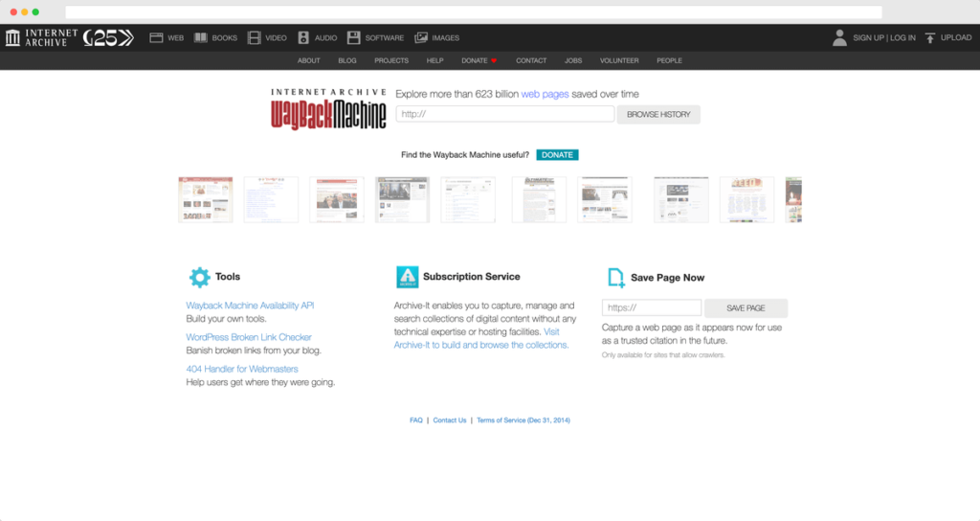Open the Donate menu item
Image resolution: width=980 pixels, height=521 pixels.
pyautogui.click(x=475, y=60)
